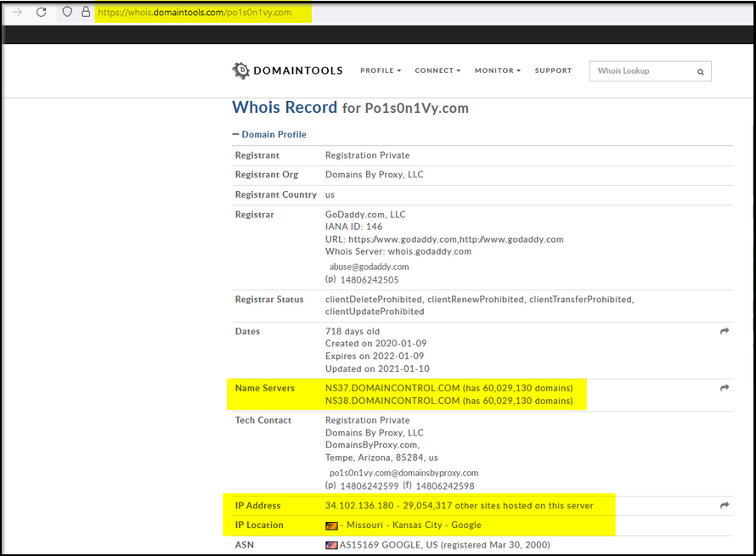
Task: Open the PROFILE dropdown menu
Action: coord(381,70)
